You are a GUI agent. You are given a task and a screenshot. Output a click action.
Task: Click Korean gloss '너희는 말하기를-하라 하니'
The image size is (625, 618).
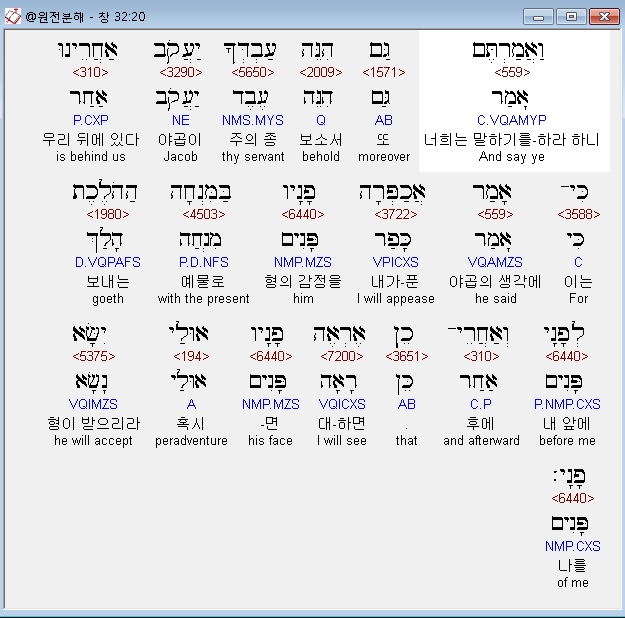coord(512,140)
